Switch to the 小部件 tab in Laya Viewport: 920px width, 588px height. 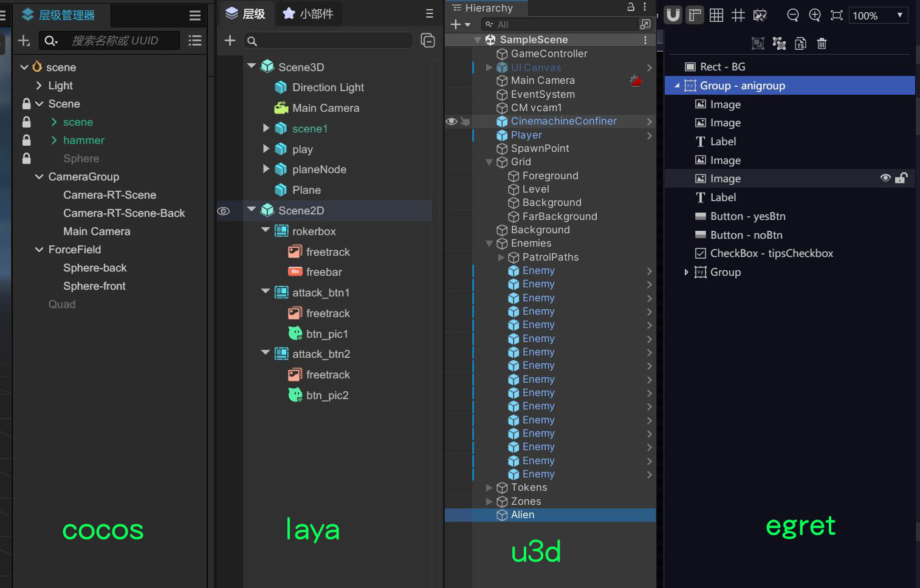click(309, 13)
